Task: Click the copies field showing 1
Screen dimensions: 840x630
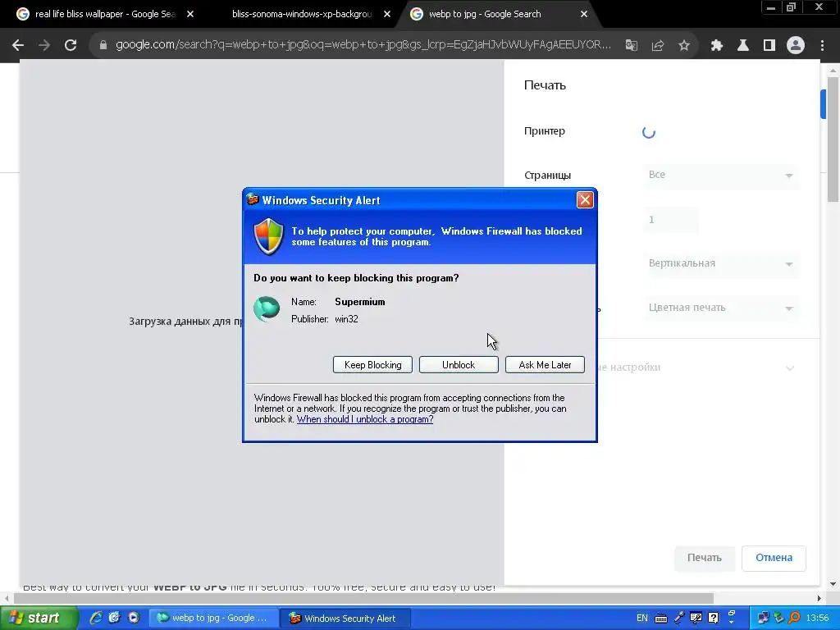Action: pos(671,220)
